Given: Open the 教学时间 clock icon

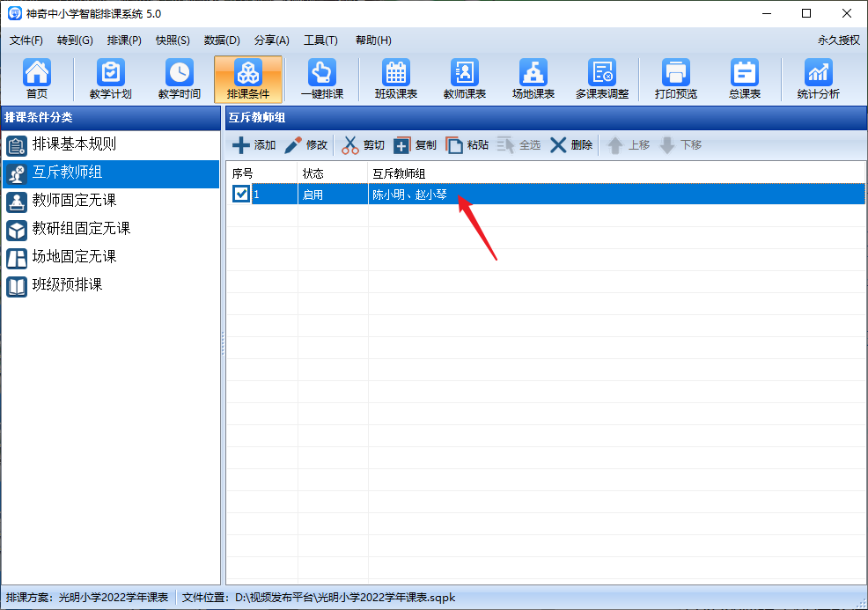Looking at the screenshot, I should click(179, 78).
